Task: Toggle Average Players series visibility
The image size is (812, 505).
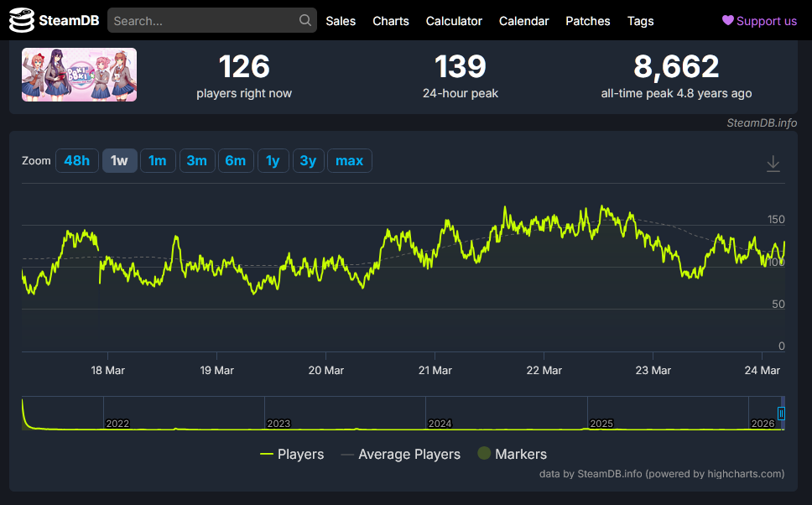Action: [401, 454]
